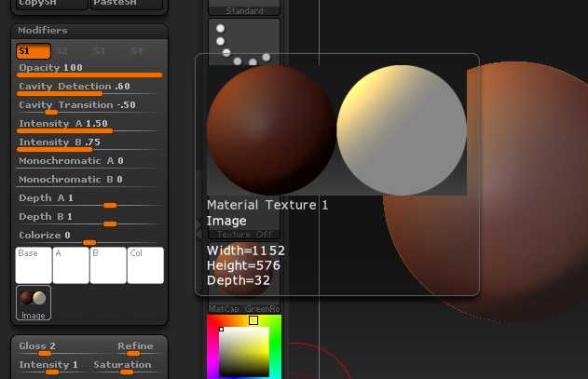Adjust the Intensity A 1.50 slider
The height and width of the screenshot is (379, 588).
(89, 126)
